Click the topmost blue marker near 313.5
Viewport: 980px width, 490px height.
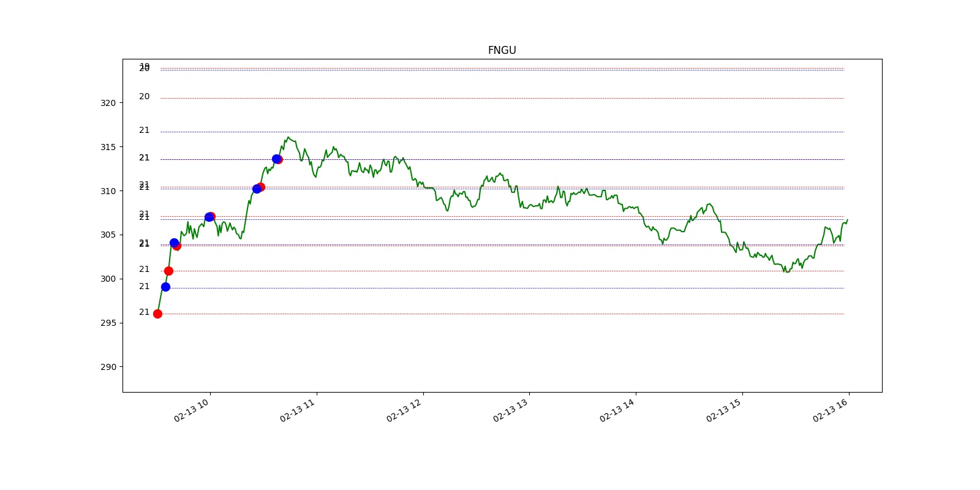(276, 159)
